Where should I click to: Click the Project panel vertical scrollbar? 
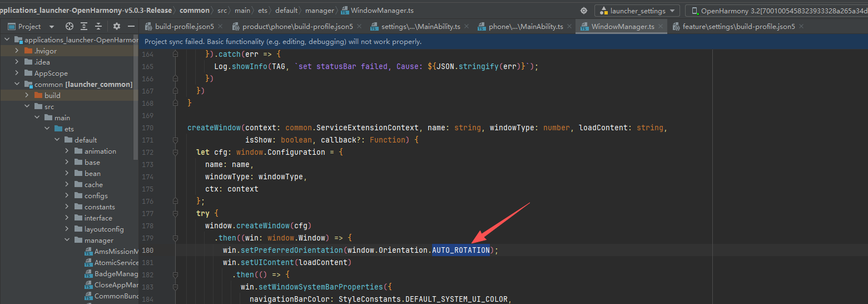click(x=136, y=97)
